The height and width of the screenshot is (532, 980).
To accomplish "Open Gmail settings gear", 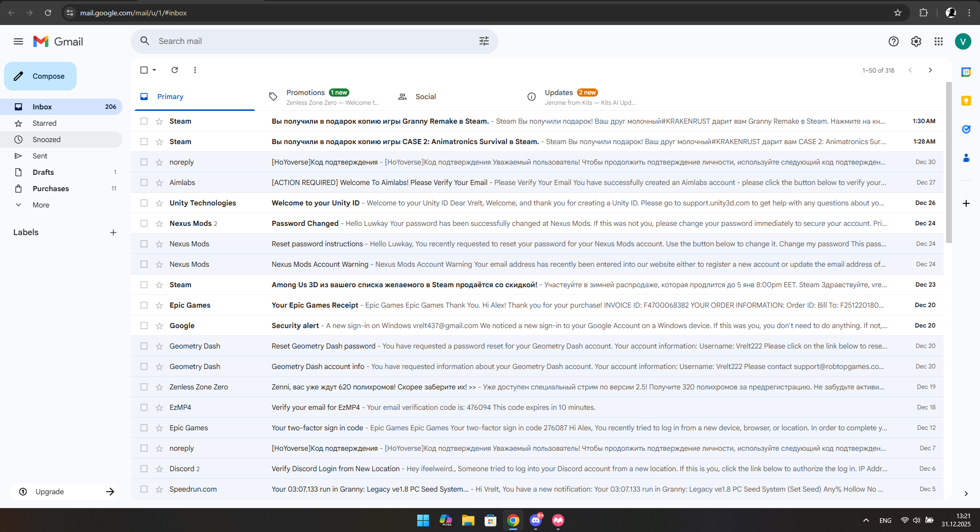I will point(916,41).
